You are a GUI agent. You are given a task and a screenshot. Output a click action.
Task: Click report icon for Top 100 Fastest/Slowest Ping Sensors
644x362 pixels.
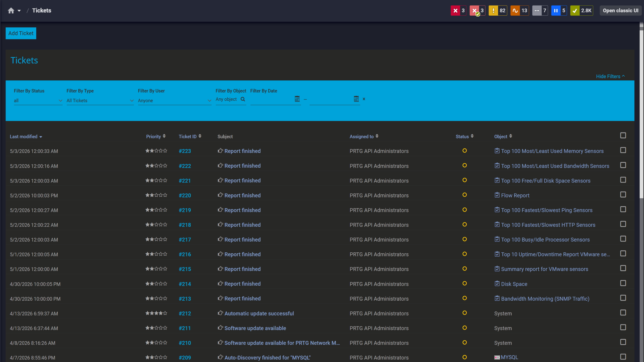point(497,210)
